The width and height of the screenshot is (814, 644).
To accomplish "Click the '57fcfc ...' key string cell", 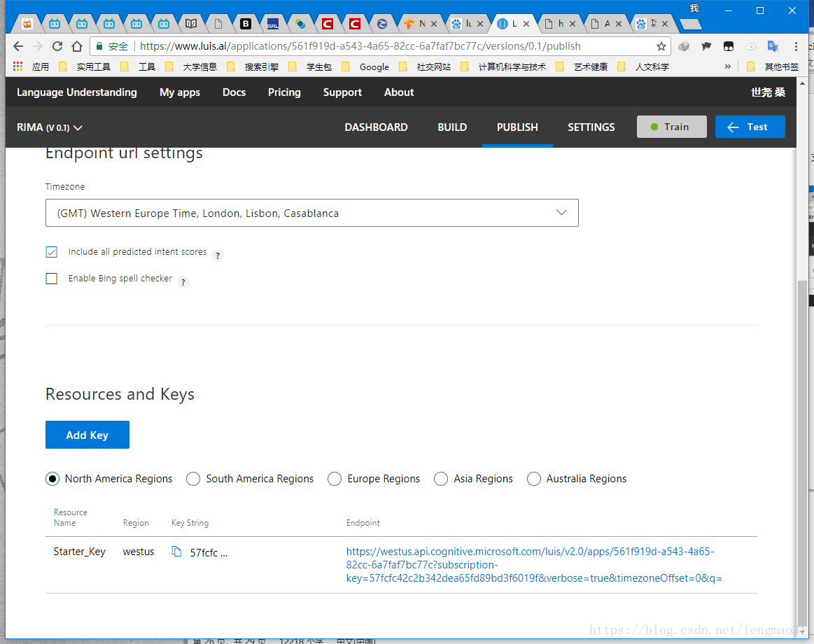I will [x=209, y=552].
